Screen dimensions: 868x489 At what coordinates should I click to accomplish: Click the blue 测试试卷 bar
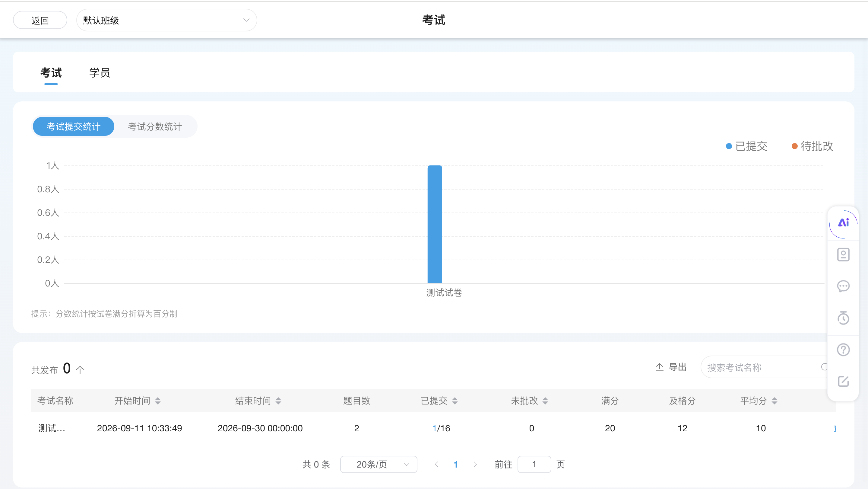[x=435, y=224]
